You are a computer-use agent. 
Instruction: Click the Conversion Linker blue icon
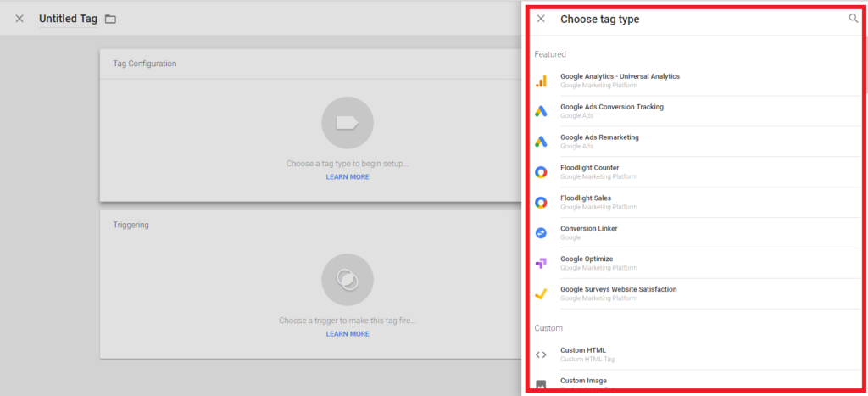[541, 233]
